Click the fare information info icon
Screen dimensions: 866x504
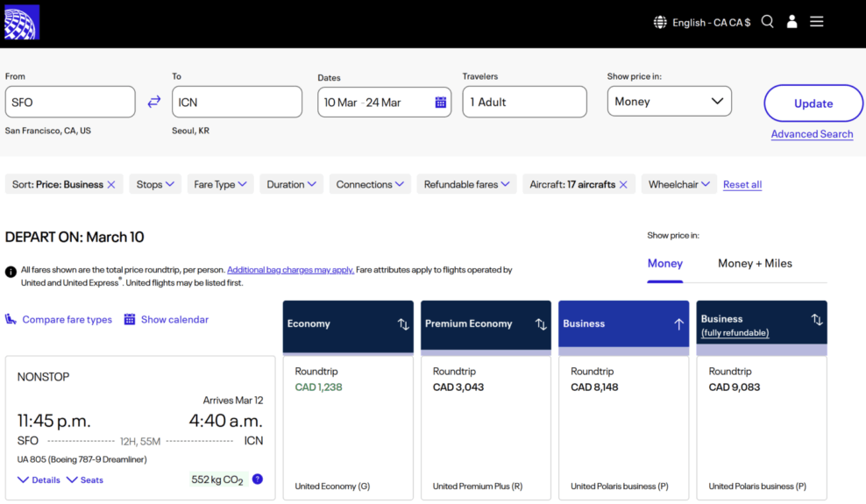(11, 272)
